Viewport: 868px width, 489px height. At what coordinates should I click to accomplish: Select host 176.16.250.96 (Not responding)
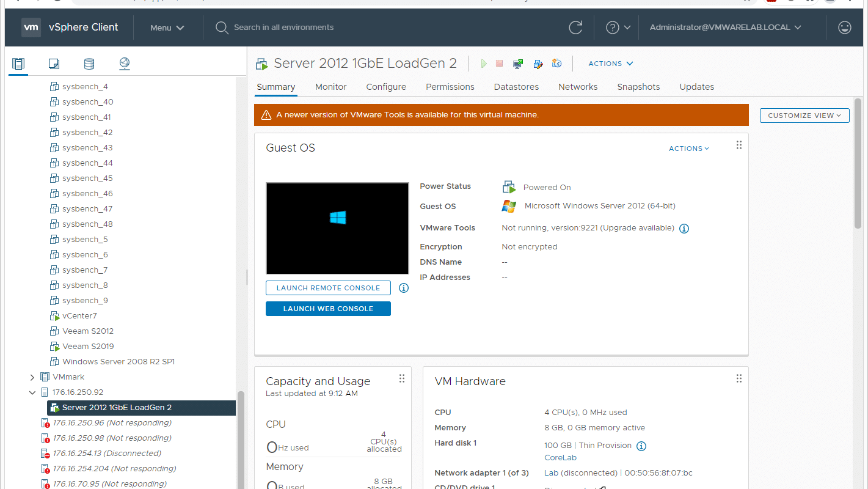112,423
